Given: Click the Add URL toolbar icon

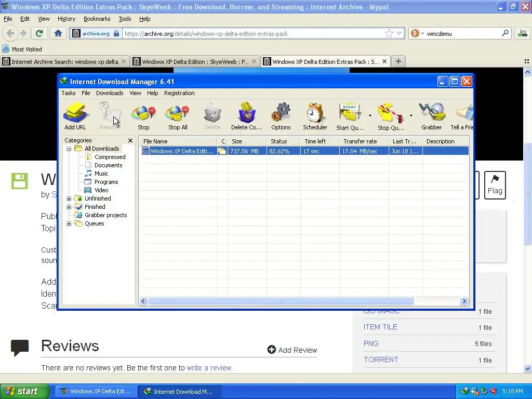Looking at the screenshot, I should [75, 116].
